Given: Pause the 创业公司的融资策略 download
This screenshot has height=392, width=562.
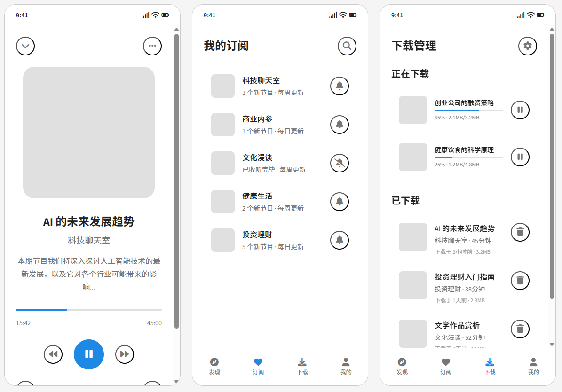Looking at the screenshot, I should point(520,110).
